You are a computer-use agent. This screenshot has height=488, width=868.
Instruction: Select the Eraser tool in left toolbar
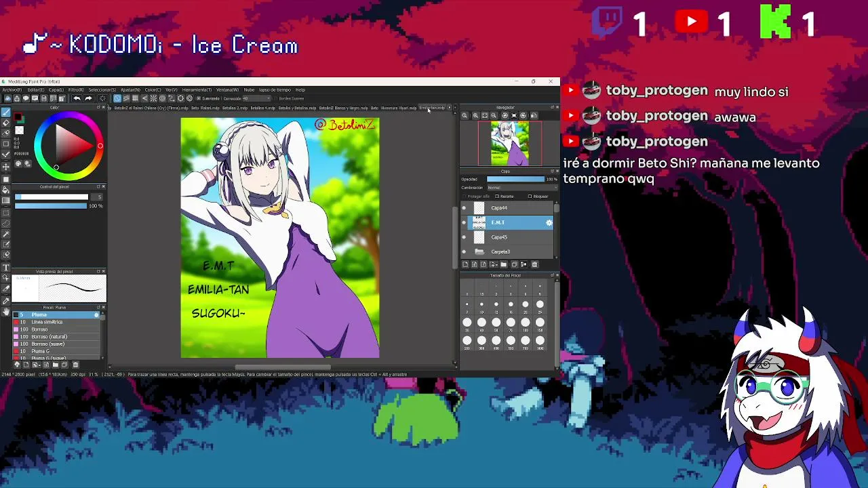point(6,123)
